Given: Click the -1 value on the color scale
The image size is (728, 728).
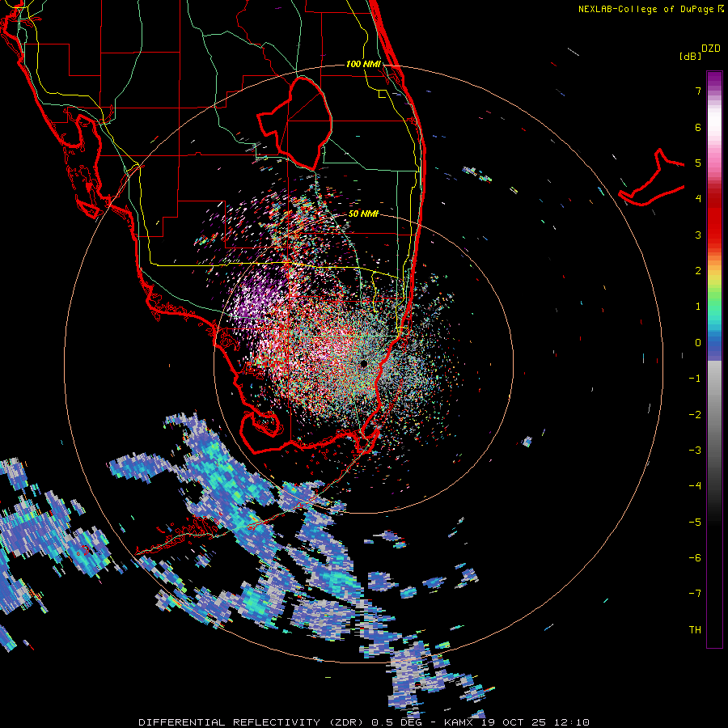Looking at the screenshot, I should coord(695,379).
